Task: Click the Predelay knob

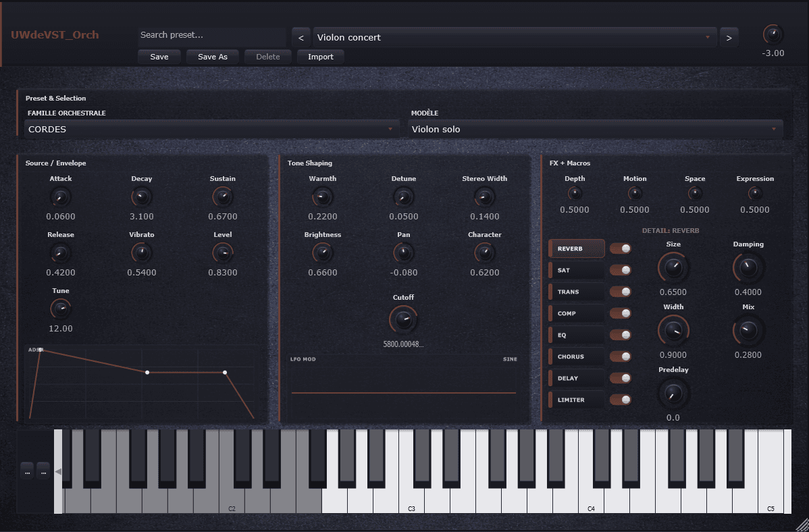Action: pos(673,393)
